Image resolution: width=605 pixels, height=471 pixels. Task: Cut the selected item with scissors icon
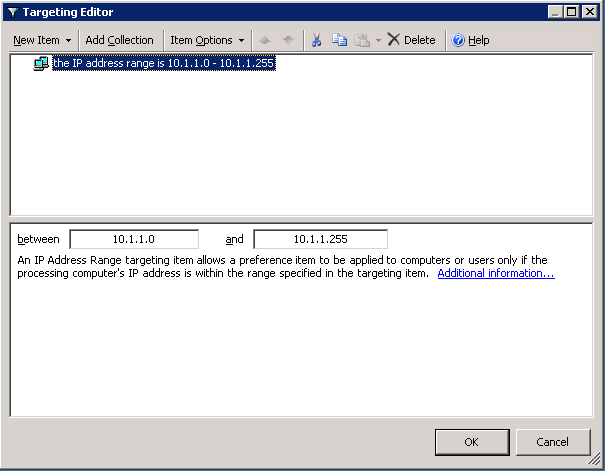click(316, 40)
